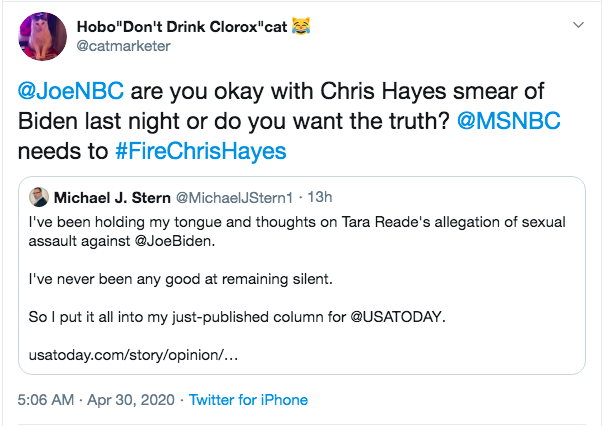Click the main tweet text about Chris Hayes
This screenshot has height=426, width=603.
tap(289, 121)
